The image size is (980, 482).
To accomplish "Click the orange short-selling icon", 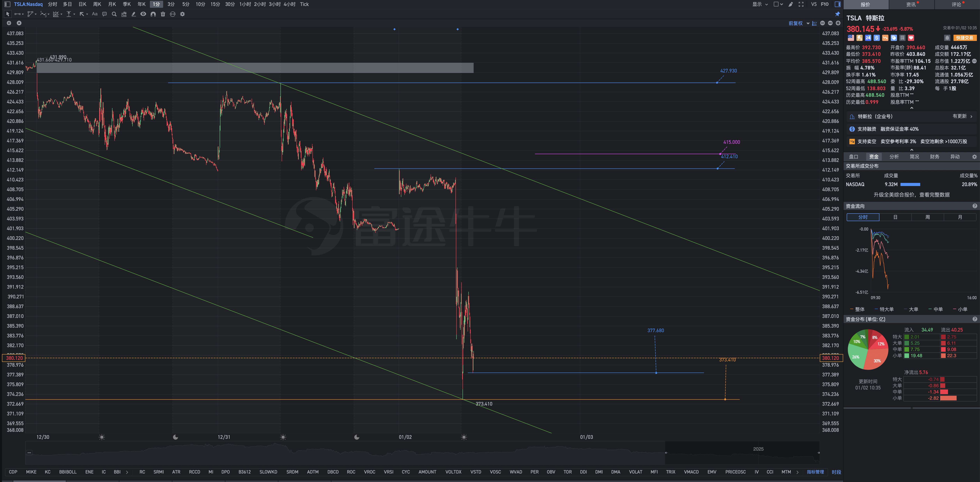I will 885,38.
